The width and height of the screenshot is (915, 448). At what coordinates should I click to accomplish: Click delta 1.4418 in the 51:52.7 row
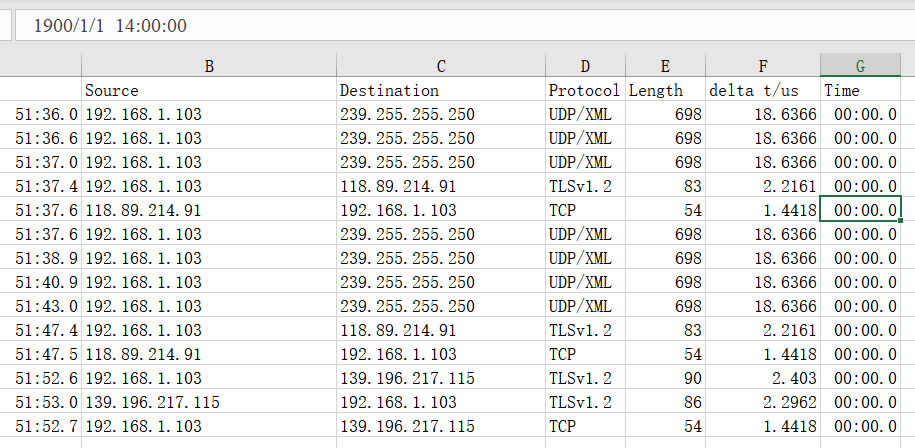coord(763,426)
